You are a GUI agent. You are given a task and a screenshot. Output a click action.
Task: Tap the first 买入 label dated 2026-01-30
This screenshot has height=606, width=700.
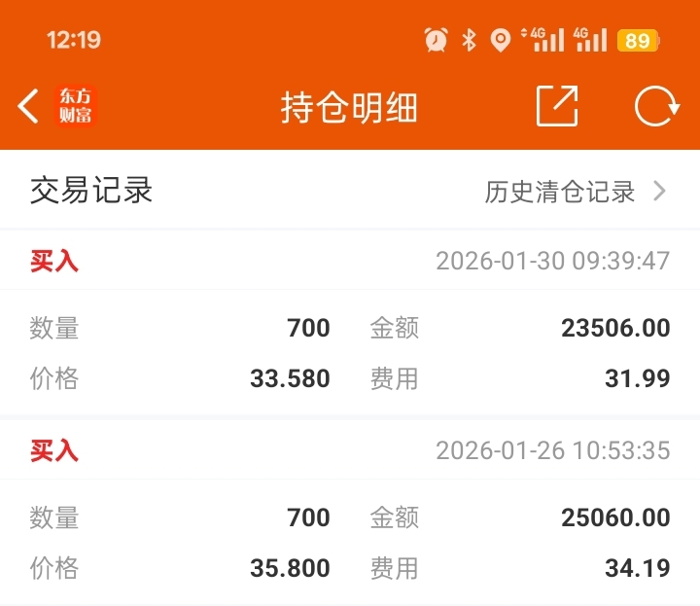[x=54, y=261]
